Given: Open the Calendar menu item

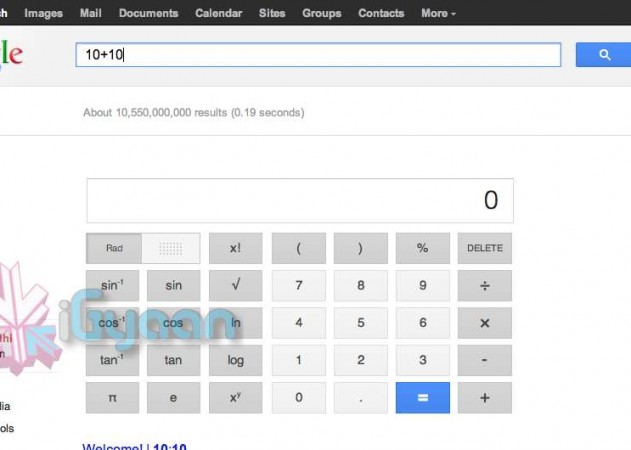Looking at the screenshot, I should tap(218, 13).
